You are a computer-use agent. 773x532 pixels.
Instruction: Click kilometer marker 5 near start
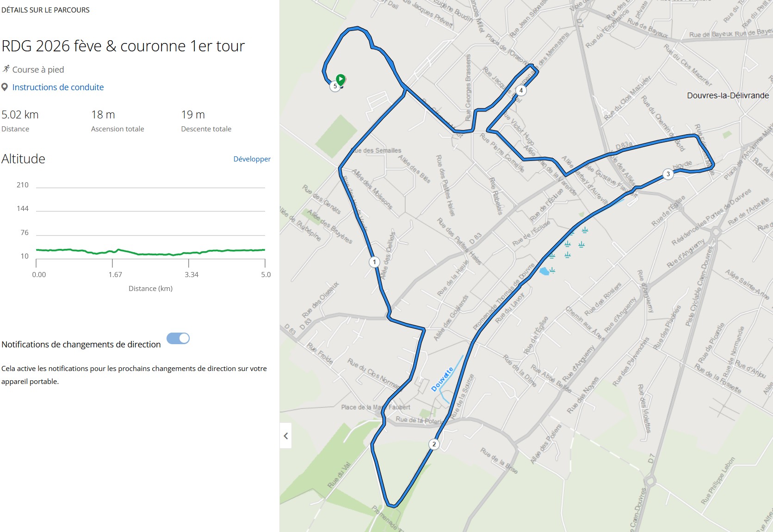click(335, 86)
